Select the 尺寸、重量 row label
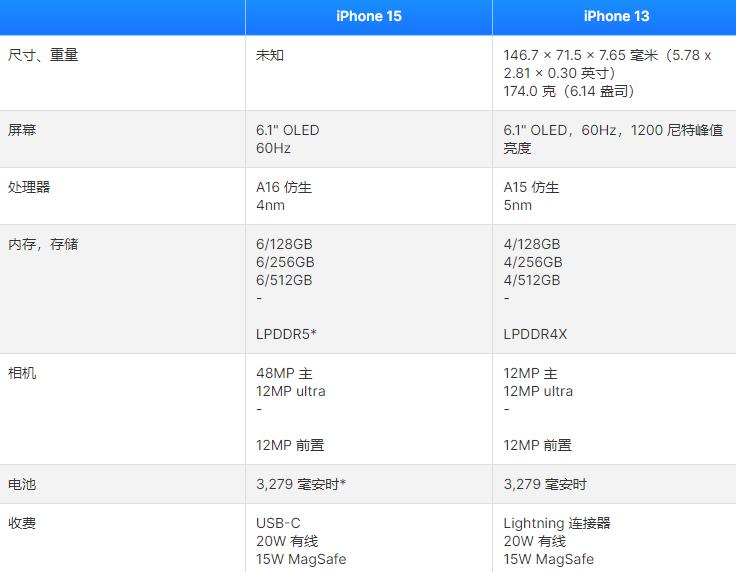Viewport: 736px width, 572px height. coord(43,55)
